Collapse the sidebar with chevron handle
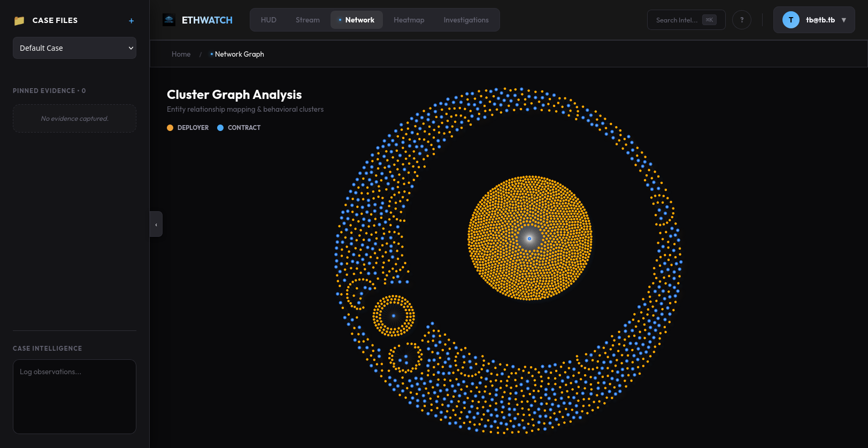The image size is (868, 448). (156, 224)
